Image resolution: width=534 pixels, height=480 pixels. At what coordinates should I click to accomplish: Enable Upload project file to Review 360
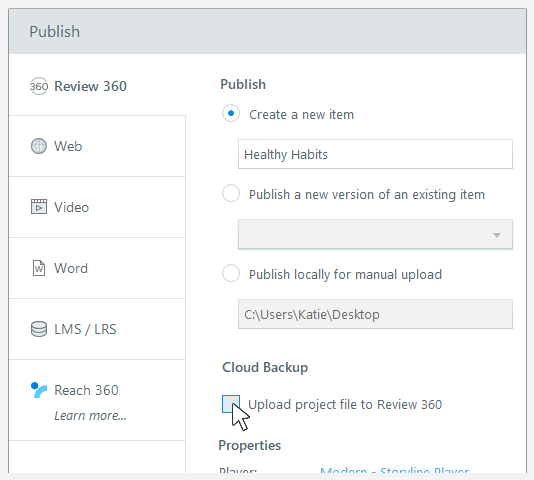coord(231,404)
